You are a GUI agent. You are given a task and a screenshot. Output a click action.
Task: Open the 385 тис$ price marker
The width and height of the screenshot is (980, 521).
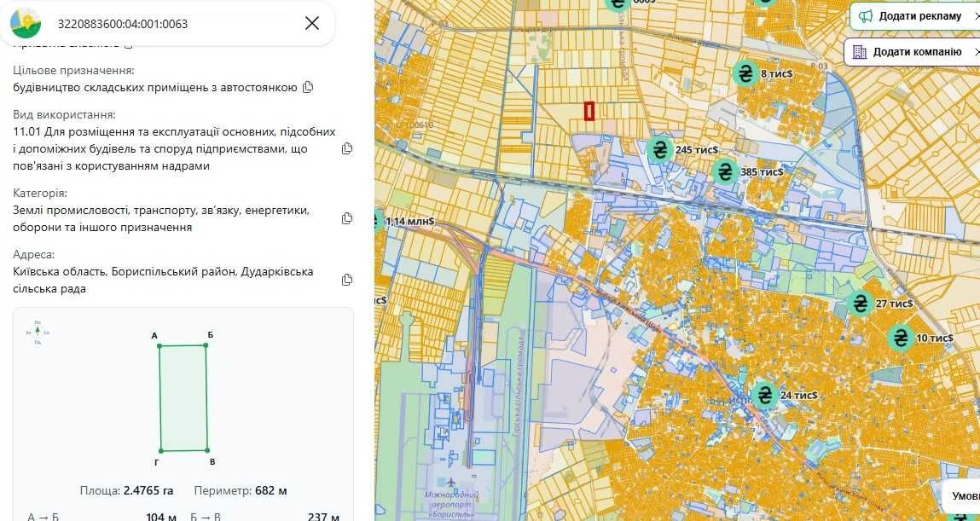725,171
